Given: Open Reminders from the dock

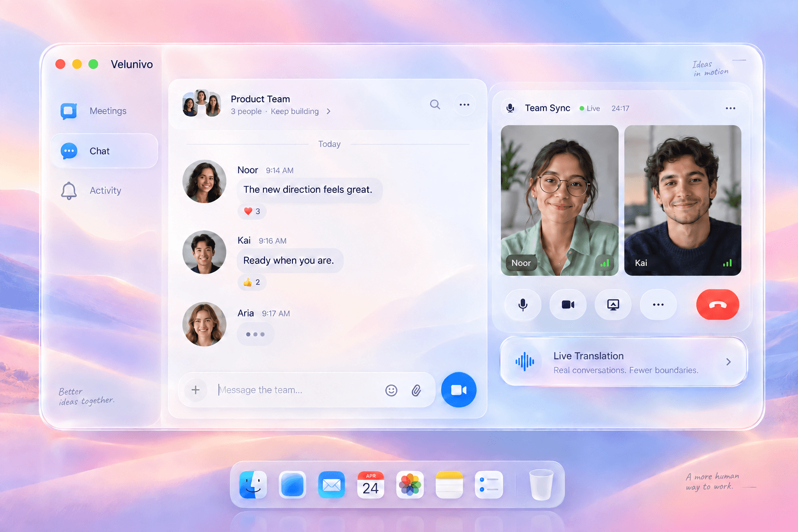Looking at the screenshot, I should [489, 485].
